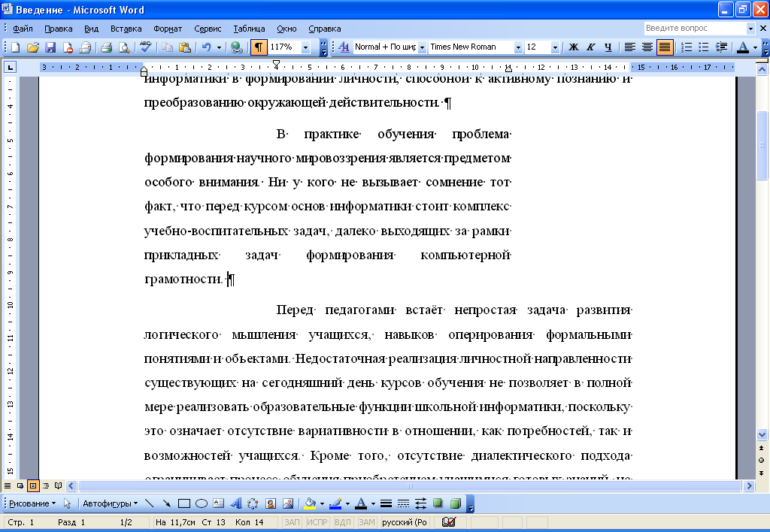
Task: Open the Файл menu
Action: (23, 29)
